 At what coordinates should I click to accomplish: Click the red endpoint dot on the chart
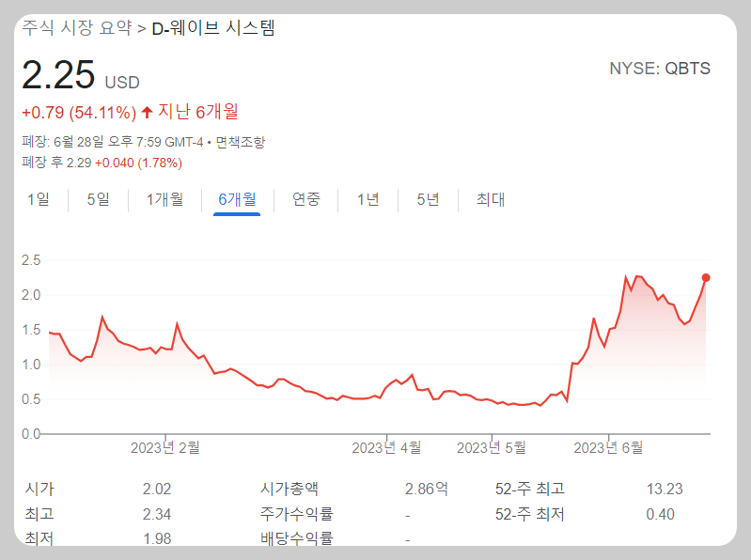coord(706,277)
